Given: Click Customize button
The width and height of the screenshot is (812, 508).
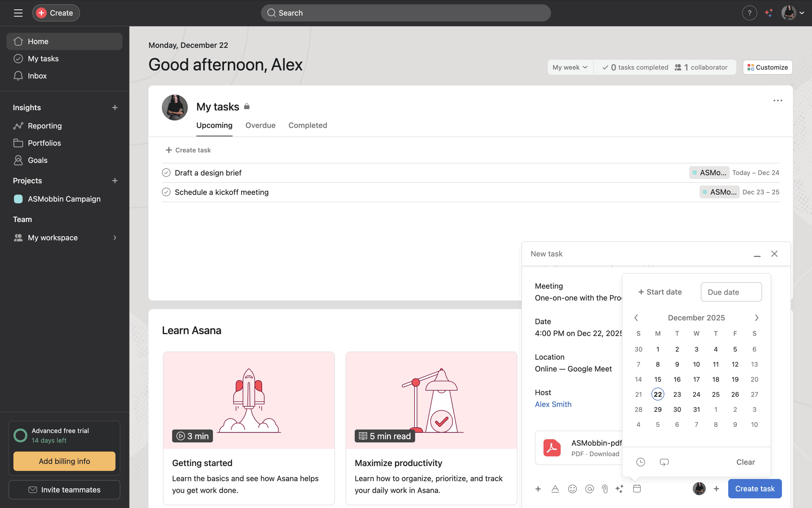Looking at the screenshot, I should (x=768, y=67).
